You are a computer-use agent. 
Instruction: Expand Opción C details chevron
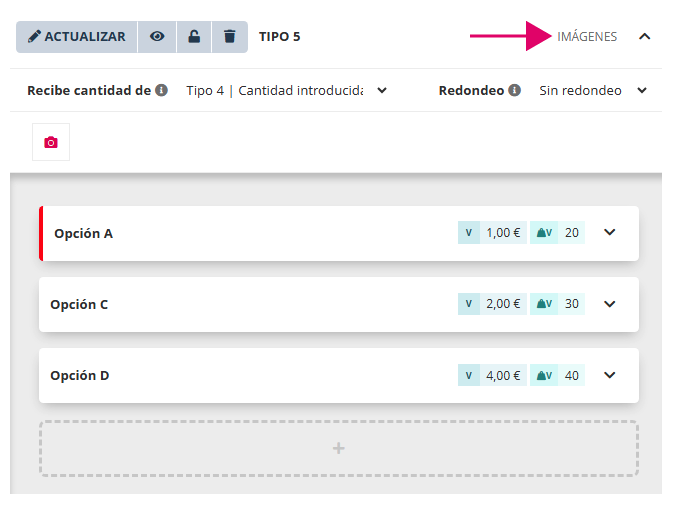coord(610,304)
